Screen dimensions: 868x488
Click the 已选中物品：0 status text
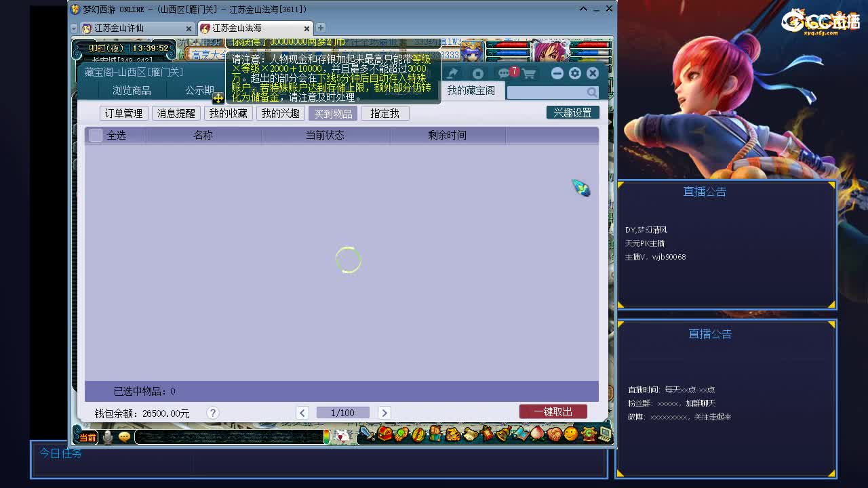click(x=144, y=391)
